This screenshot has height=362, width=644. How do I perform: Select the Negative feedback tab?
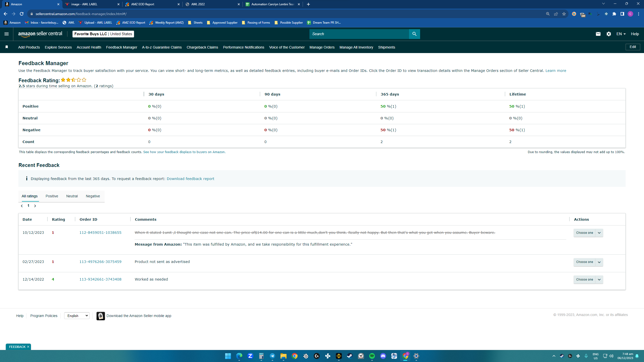click(93, 196)
